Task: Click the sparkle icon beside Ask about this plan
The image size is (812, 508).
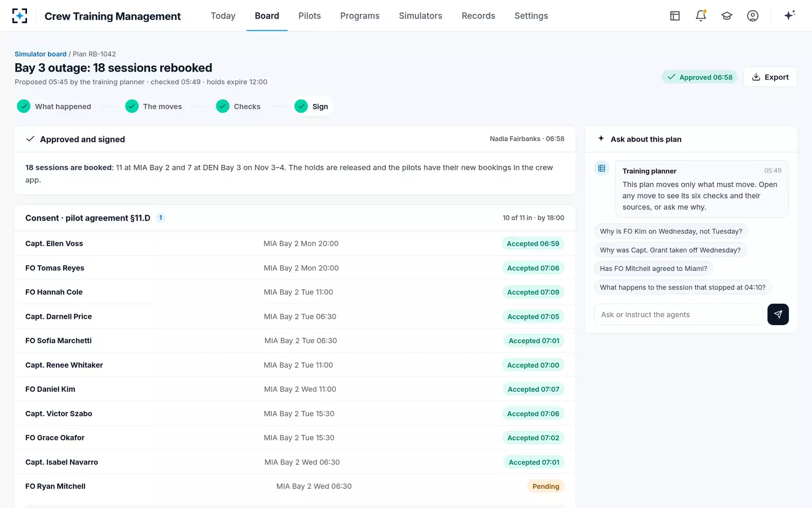Action: coord(601,138)
